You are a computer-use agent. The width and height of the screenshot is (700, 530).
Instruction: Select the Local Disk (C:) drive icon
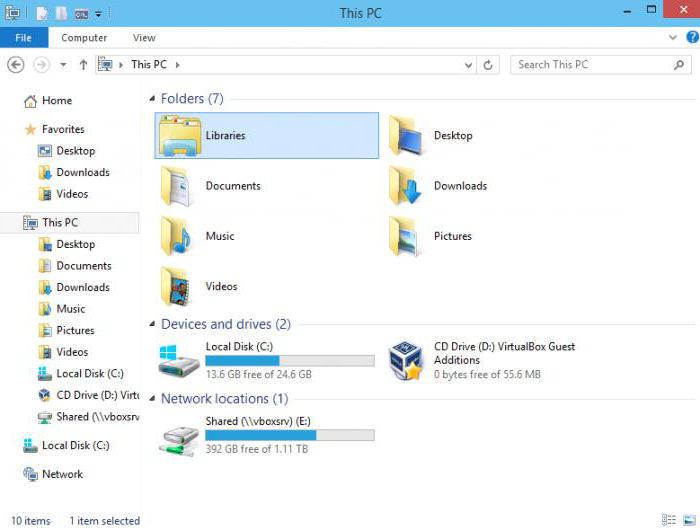[180, 360]
